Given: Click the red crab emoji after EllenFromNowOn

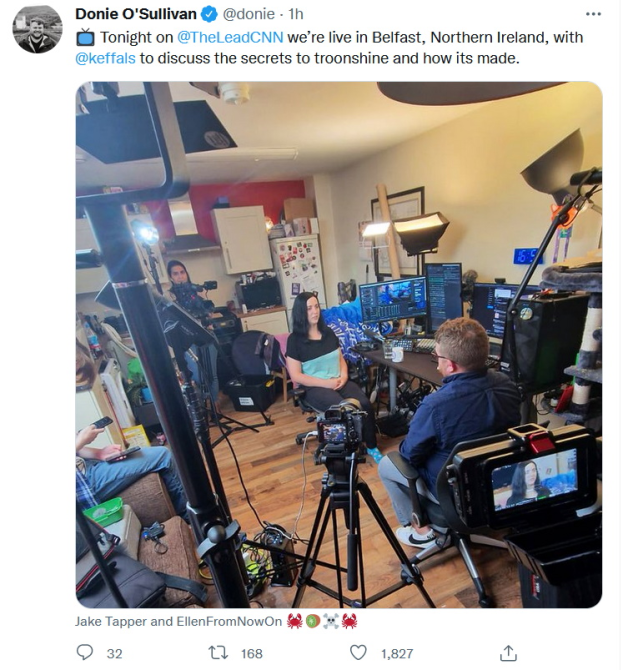Looking at the screenshot, I should (x=294, y=621).
